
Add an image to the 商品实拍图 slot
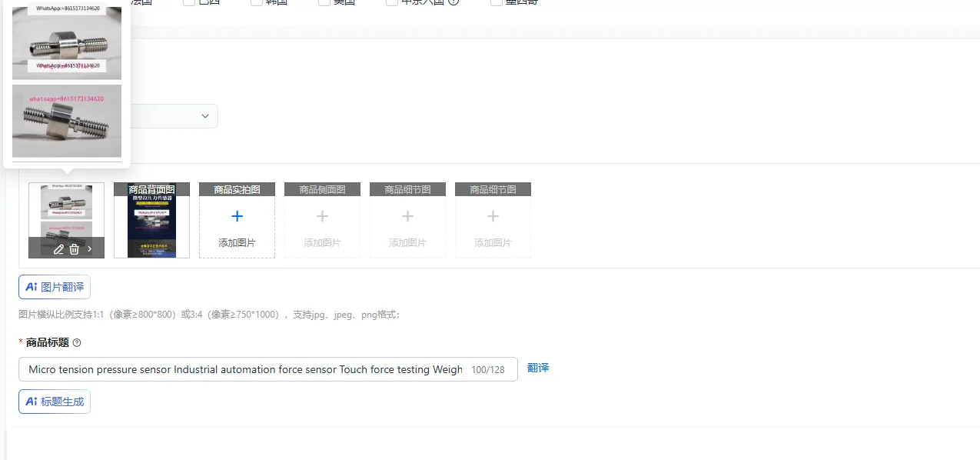pos(237,226)
